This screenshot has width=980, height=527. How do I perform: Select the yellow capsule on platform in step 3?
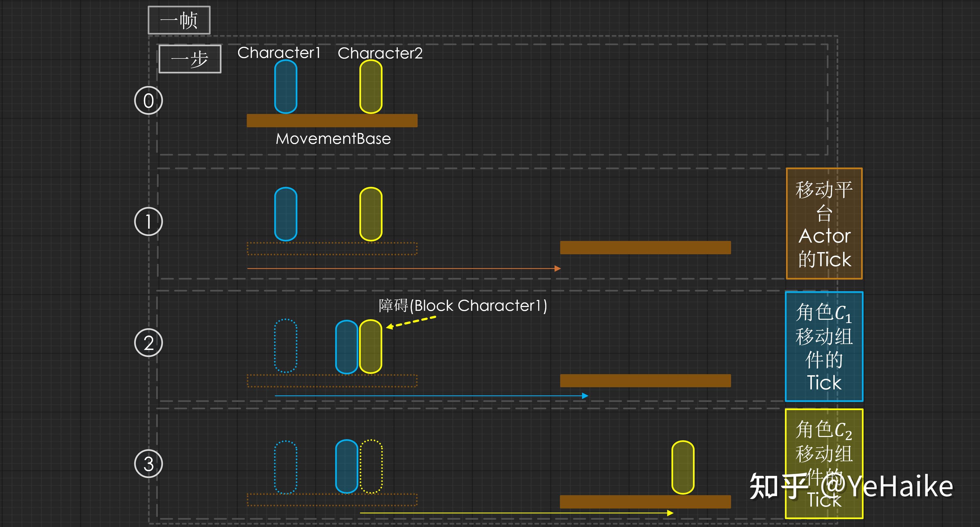coord(683,468)
